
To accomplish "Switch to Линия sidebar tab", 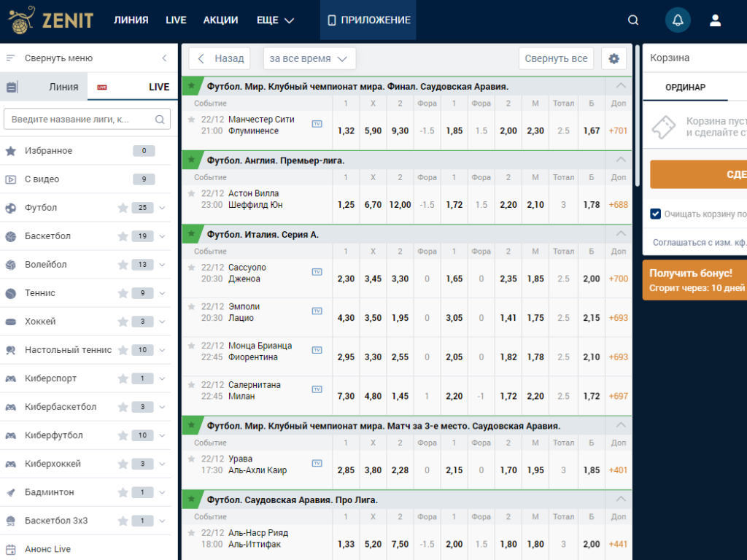I will (x=44, y=87).
